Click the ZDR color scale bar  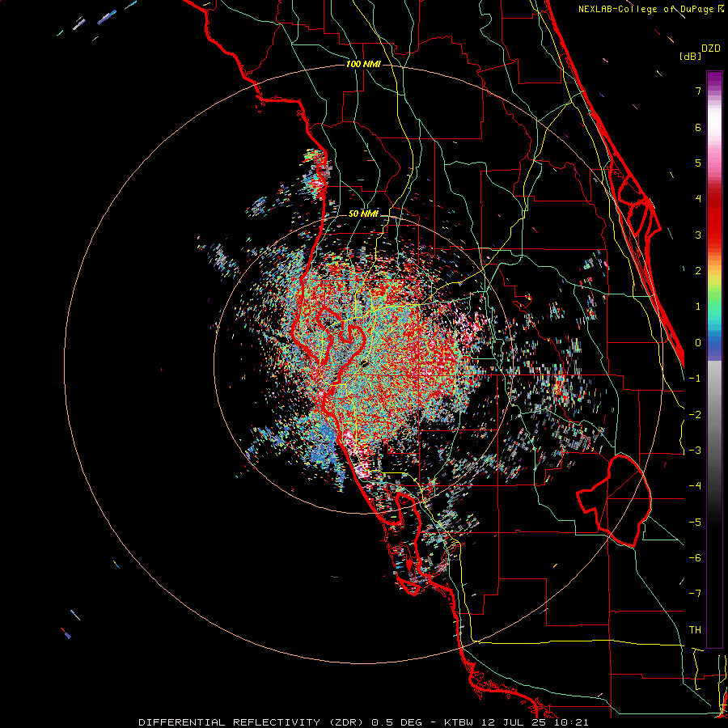click(714, 359)
